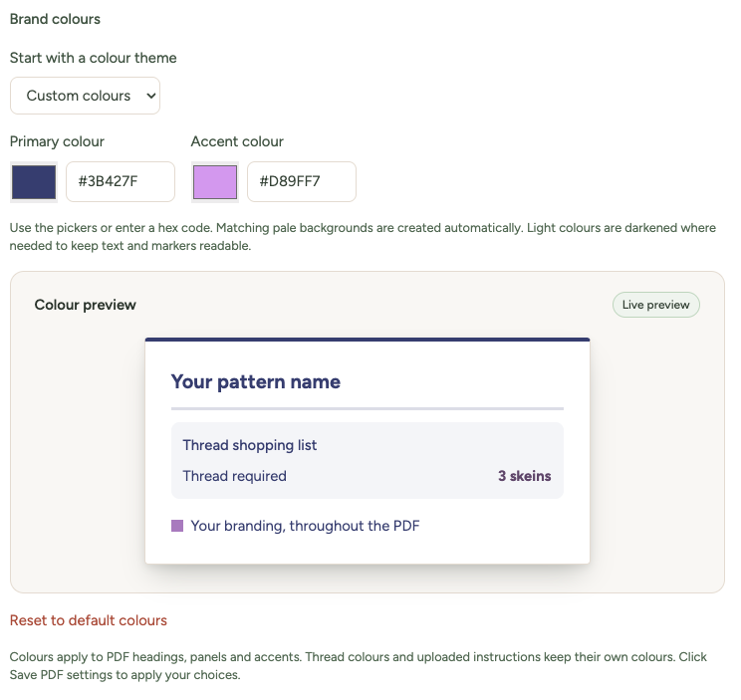Click the 3 skeins value in preview
The image size is (741, 700).
pos(525,476)
